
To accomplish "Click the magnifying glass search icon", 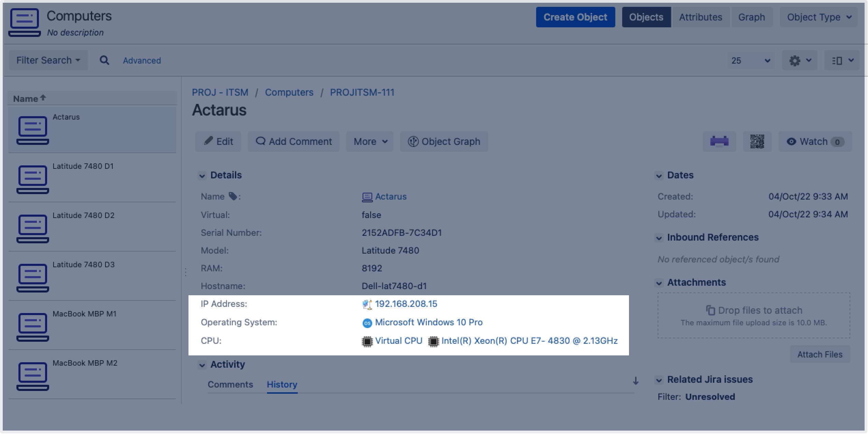I will click(104, 60).
